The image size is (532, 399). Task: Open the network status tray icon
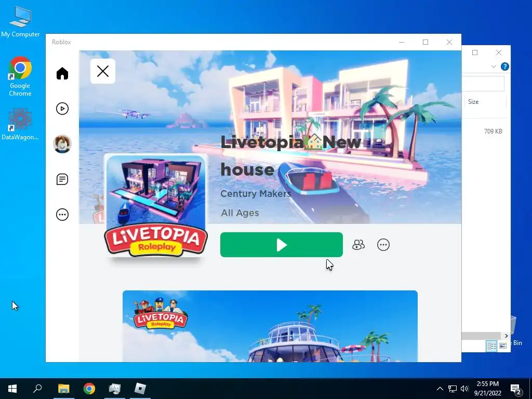(453, 389)
